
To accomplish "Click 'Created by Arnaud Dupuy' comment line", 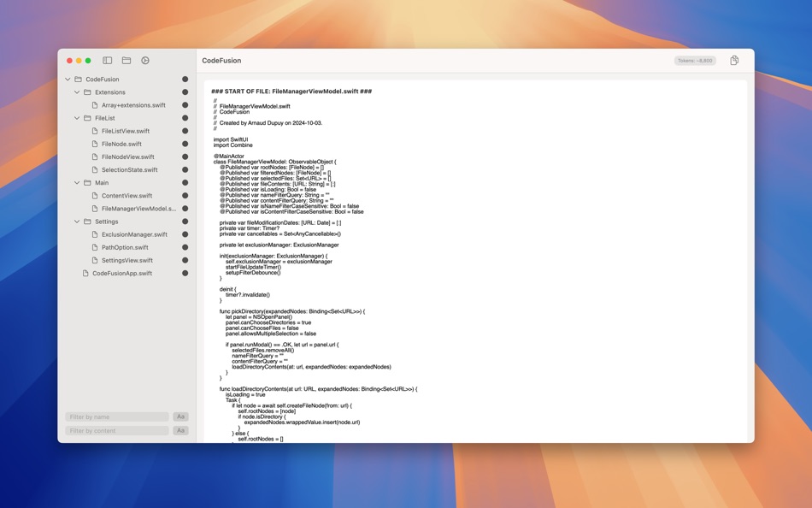I will [268, 123].
